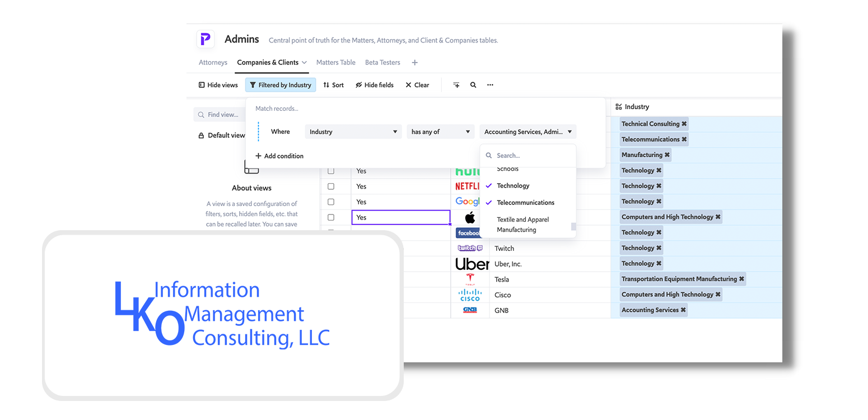This screenshot has width=868, height=420.
Task: Click the selected Yes cell in Apple row
Action: [401, 217]
